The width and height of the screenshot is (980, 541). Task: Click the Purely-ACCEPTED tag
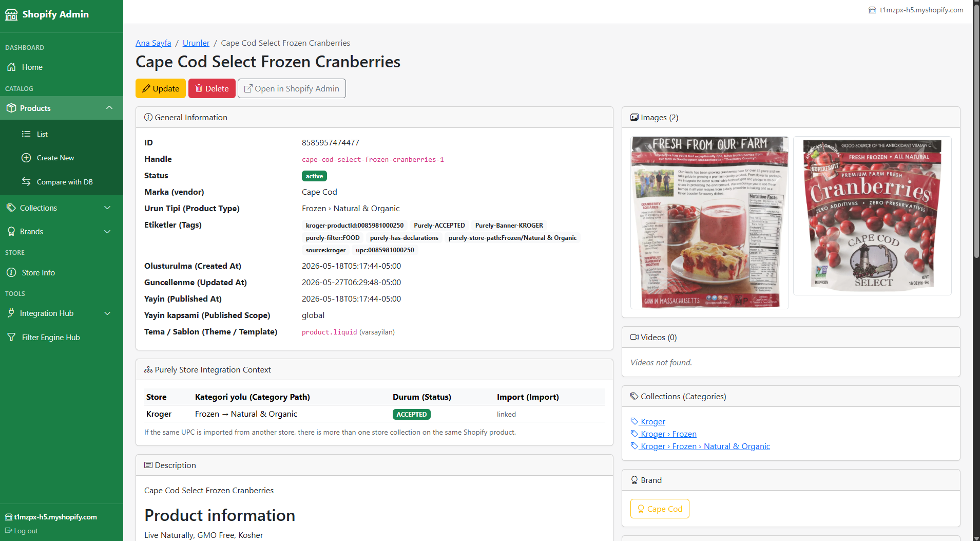coord(439,225)
